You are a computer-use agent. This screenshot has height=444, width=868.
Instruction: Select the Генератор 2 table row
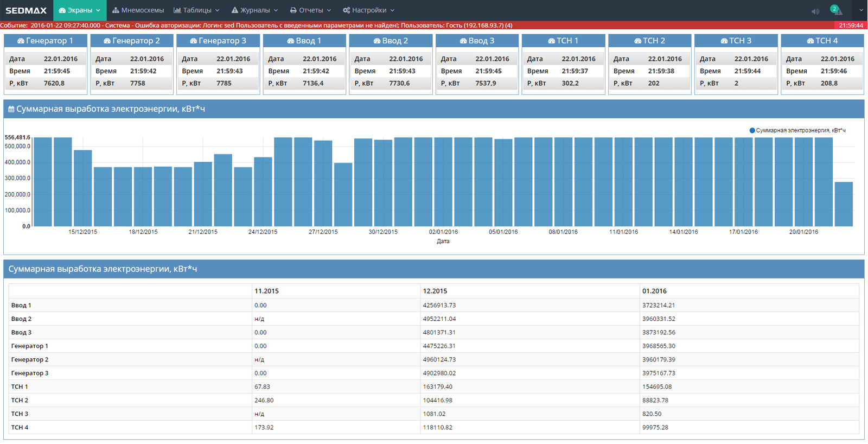[30, 359]
